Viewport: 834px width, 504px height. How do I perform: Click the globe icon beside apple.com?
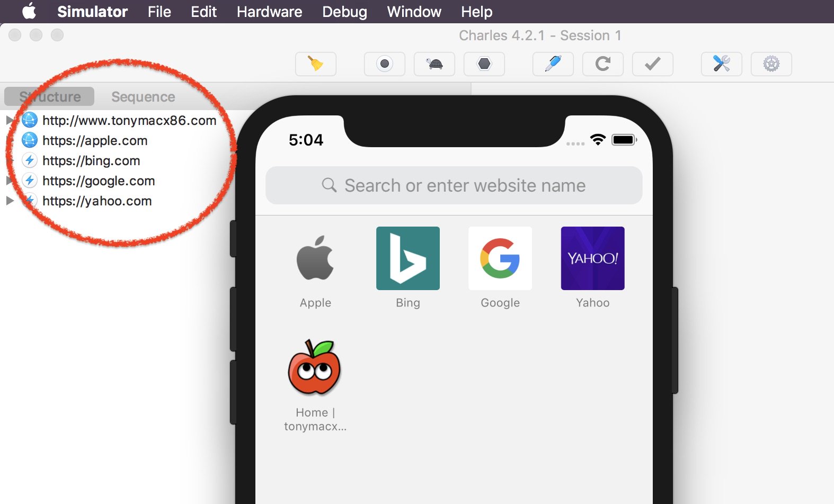[x=30, y=140]
